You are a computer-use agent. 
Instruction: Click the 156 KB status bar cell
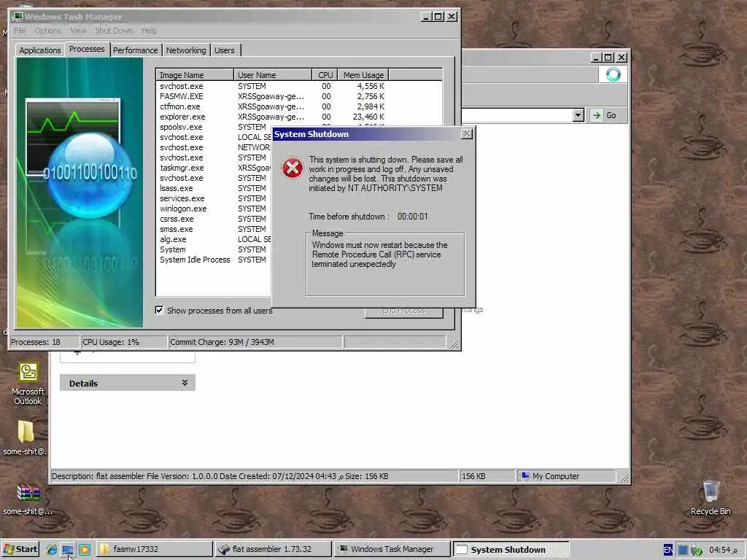(487, 475)
